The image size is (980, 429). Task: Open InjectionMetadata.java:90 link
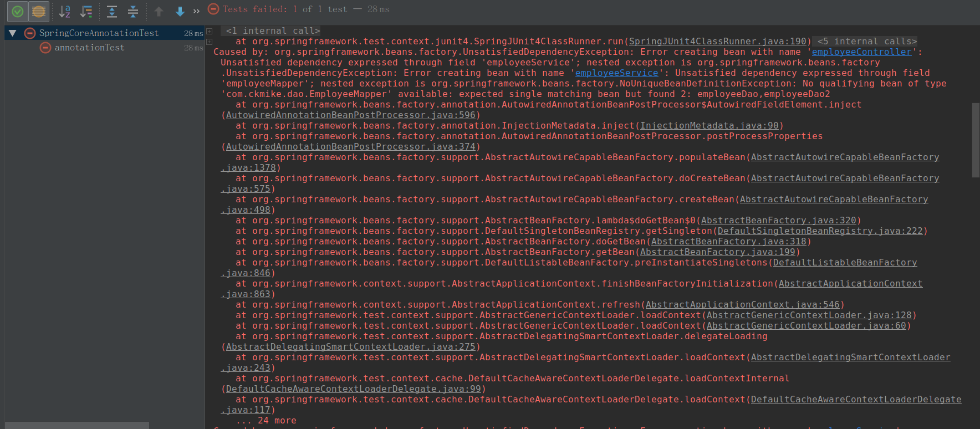point(709,126)
